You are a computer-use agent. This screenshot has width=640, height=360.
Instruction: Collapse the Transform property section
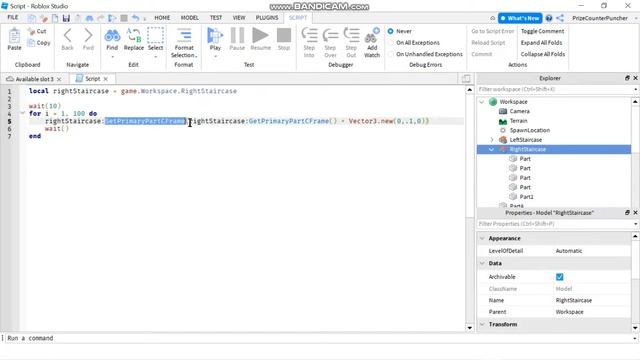coord(482,324)
